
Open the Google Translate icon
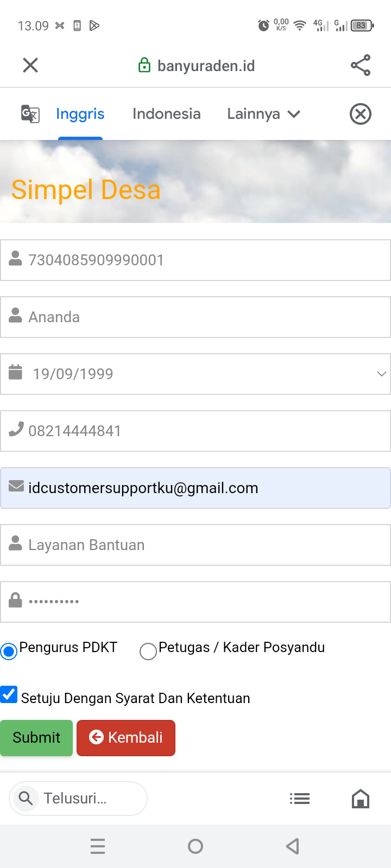click(x=30, y=114)
